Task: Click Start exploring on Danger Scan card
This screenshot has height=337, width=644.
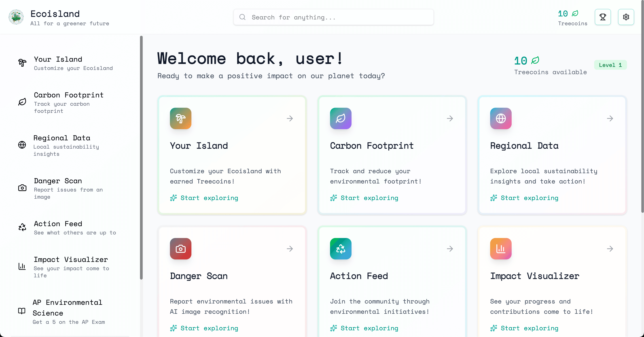Action: pos(204,328)
